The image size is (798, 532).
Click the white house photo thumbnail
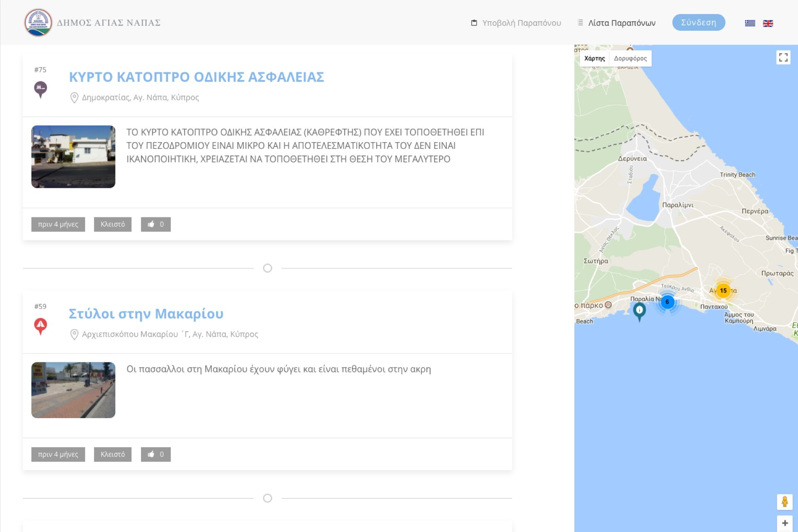point(73,157)
